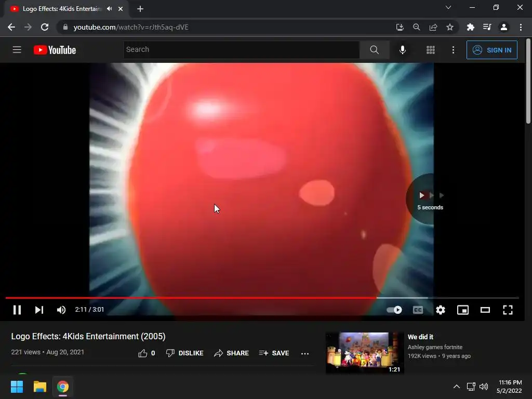
Task: Open File Explorer from the taskbar
Action: click(39, 387)
